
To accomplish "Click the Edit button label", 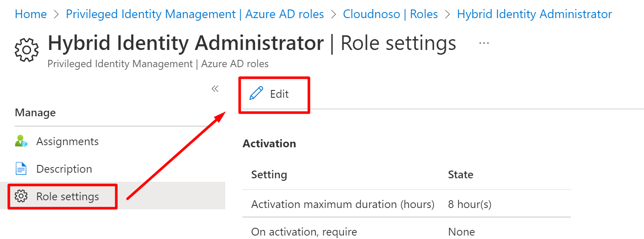I will (279, 94).
